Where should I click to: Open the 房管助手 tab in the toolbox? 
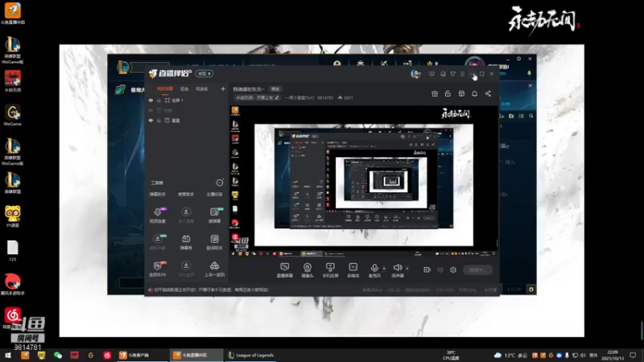pos(186,194)
